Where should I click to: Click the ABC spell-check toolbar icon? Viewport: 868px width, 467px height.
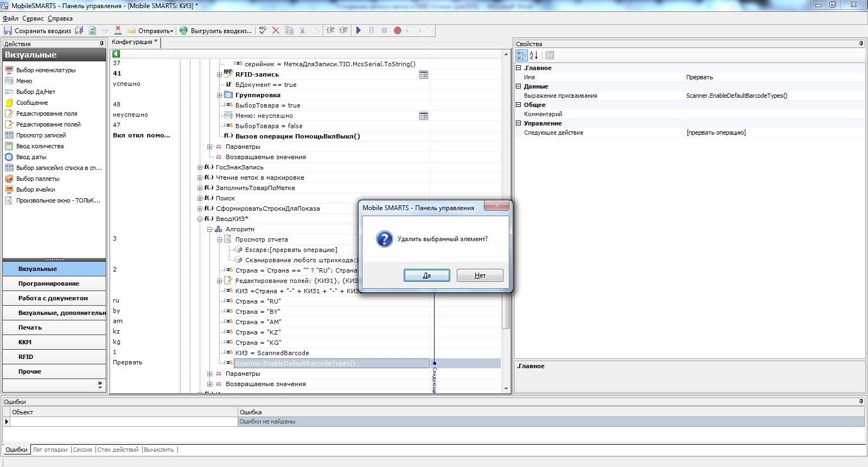coord(263,31)
